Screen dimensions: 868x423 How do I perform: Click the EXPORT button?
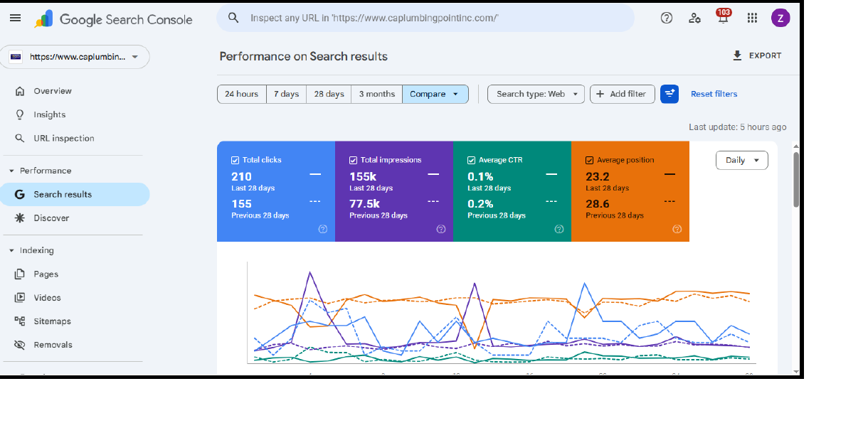pyautogui.click(x=757, y=55)
